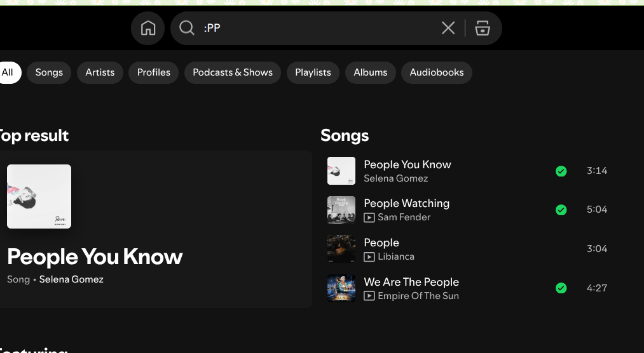Click the video icon beside Libianca
This screenshot has width=644, height=353.
point(369,257)
